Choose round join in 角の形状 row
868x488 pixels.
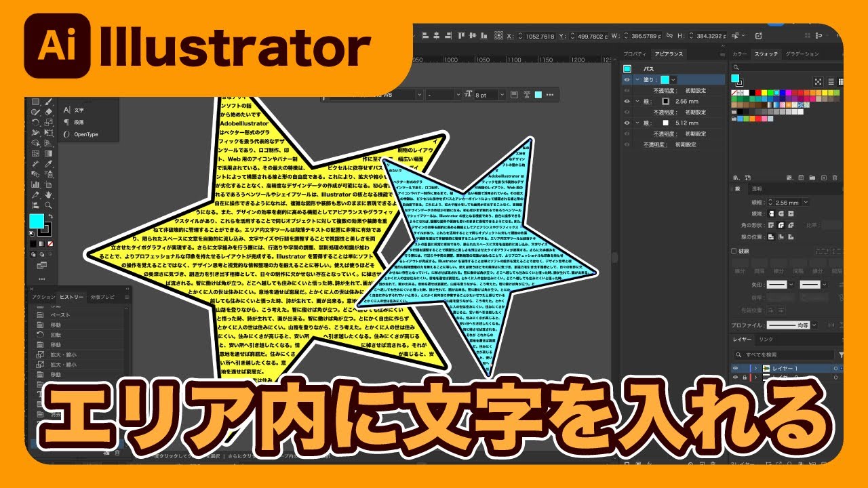[781, 225]
